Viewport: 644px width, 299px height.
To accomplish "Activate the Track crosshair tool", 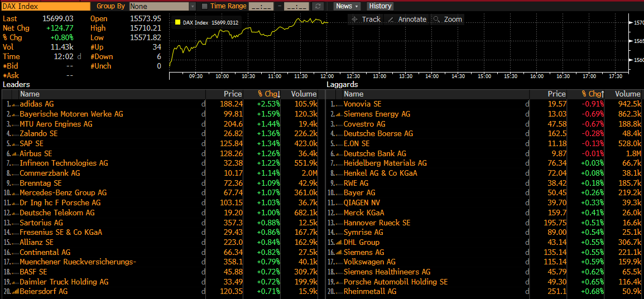I will tap(365, 20).
